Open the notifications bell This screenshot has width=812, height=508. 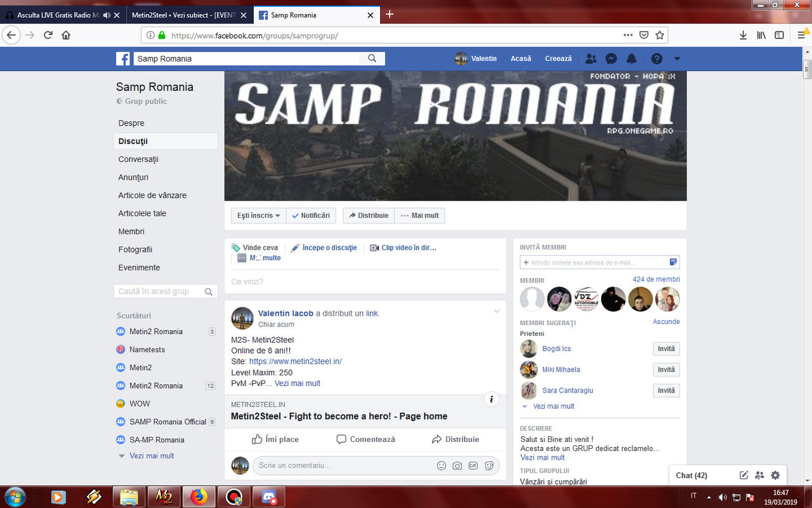(631, 58)
